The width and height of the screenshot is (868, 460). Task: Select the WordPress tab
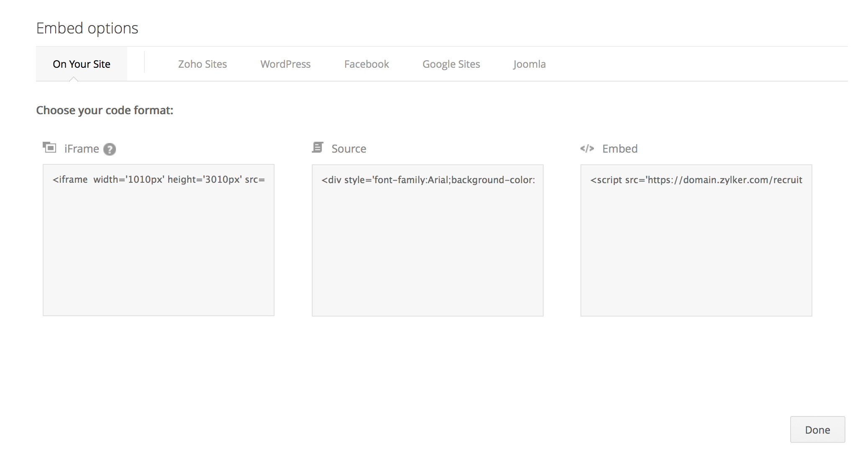285,64
